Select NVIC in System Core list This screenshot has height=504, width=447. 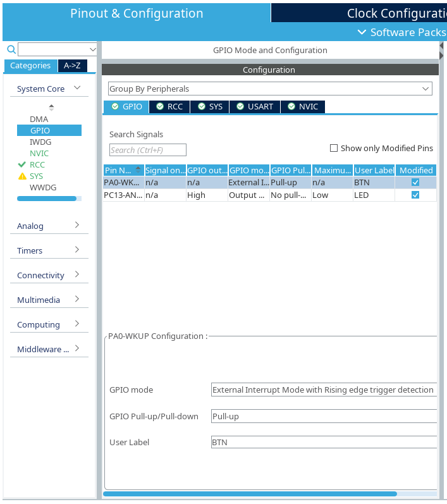[x=39, y=153]
